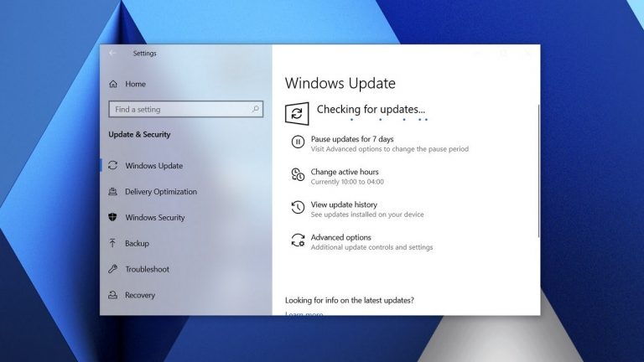Viewport: 644px width, 362px height.
Task: Open View update history
Action: 344,204
